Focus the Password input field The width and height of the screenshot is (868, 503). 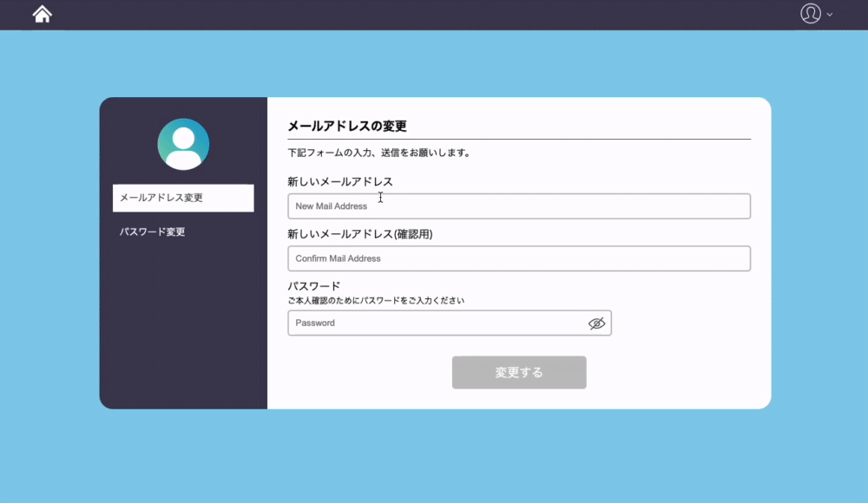click(x=450, y=323)
